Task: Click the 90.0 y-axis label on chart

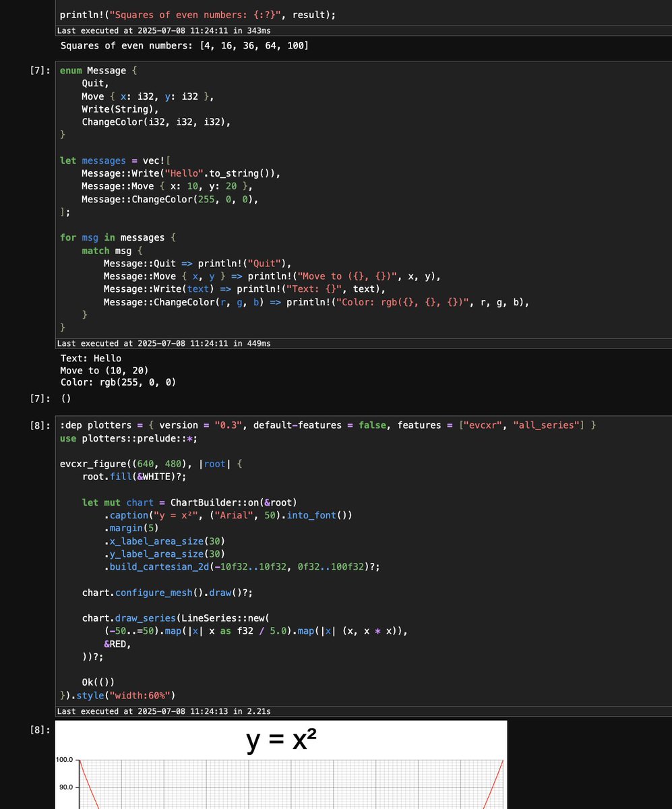Action: point(67,787)
